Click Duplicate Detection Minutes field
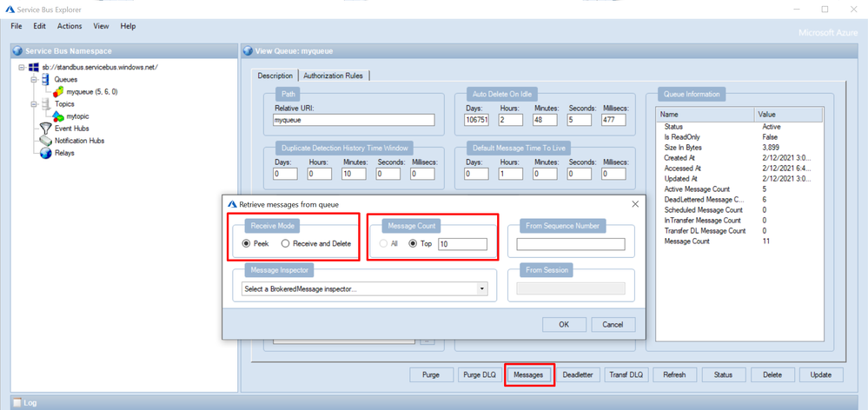This screenshot has height=410, width=868. pos(354,174)
